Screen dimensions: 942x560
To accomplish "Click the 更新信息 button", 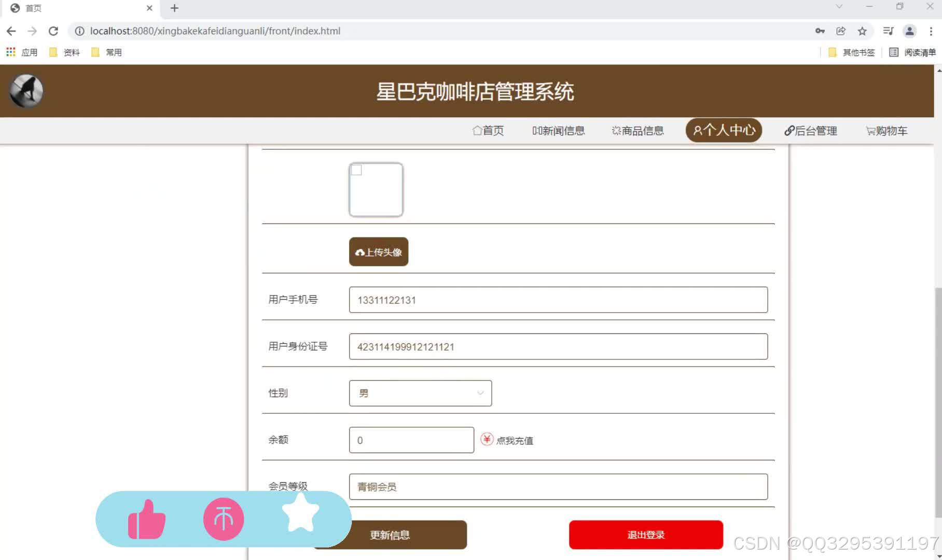I will point(390,535).
